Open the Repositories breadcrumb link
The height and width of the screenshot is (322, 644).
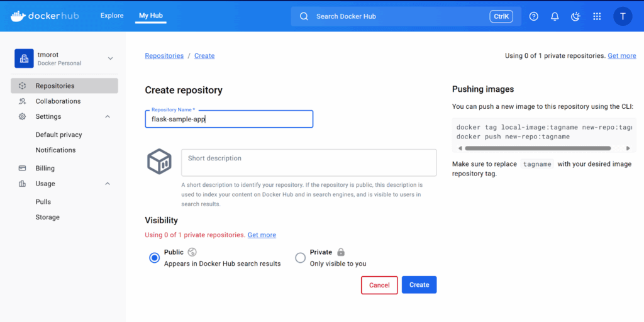pos(164,56)
